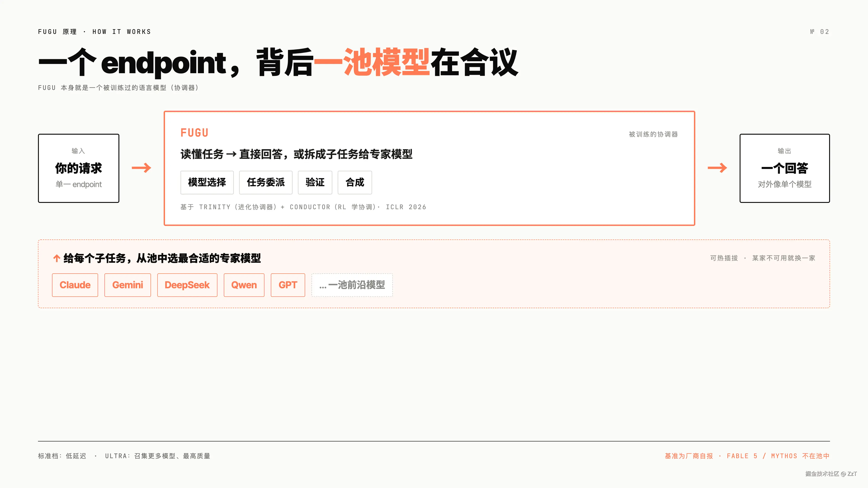Click the footer '标准档：低延迟 · ULTRA' note
This screenshot has width=868, height=488.
[124, 456]
